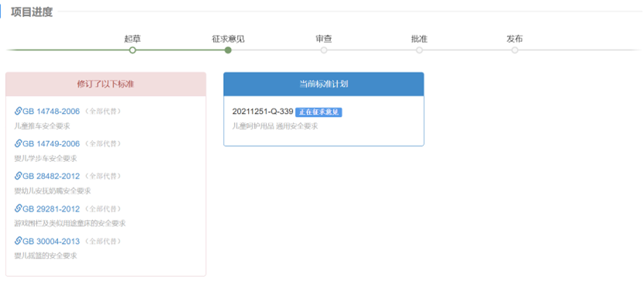Click the link icon beside GB 14749-2006
Screen dimensions: 644x282
coord(18,143)
